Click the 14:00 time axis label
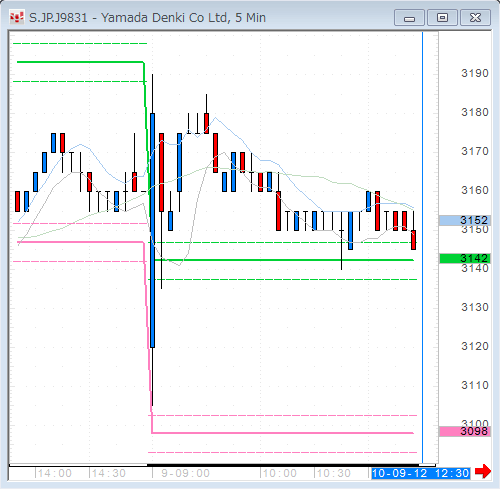The height and width of the screenshot is (489, 500). [x=54, y=473]
